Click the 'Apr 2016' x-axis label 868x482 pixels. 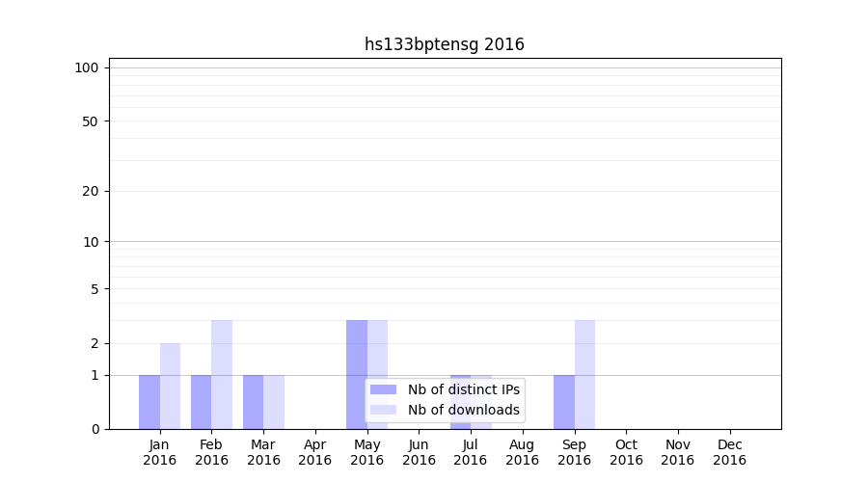[315, 452]
